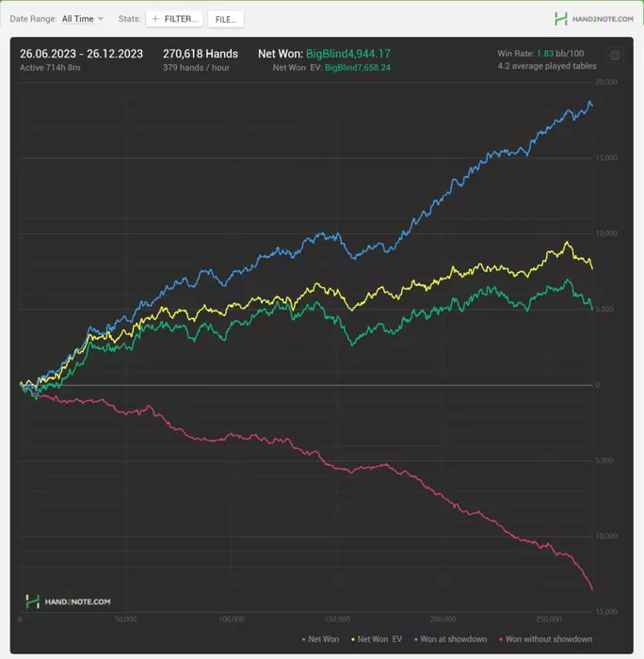The image size is (644, 659).
Task: Click the FILE... button
Action: (x=226, y=20)
